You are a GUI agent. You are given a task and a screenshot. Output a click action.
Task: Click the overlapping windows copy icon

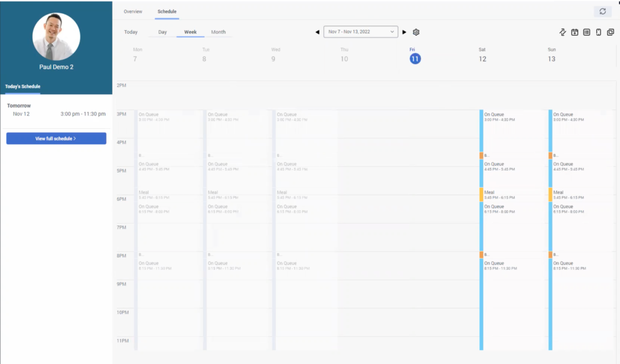[610, 32]
